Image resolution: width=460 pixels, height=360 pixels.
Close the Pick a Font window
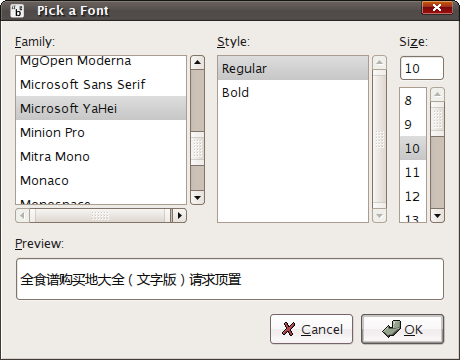[437, 8]
